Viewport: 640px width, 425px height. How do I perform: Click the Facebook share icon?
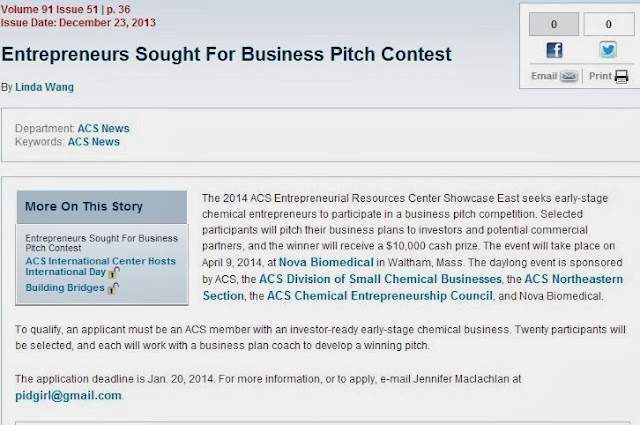554,50
